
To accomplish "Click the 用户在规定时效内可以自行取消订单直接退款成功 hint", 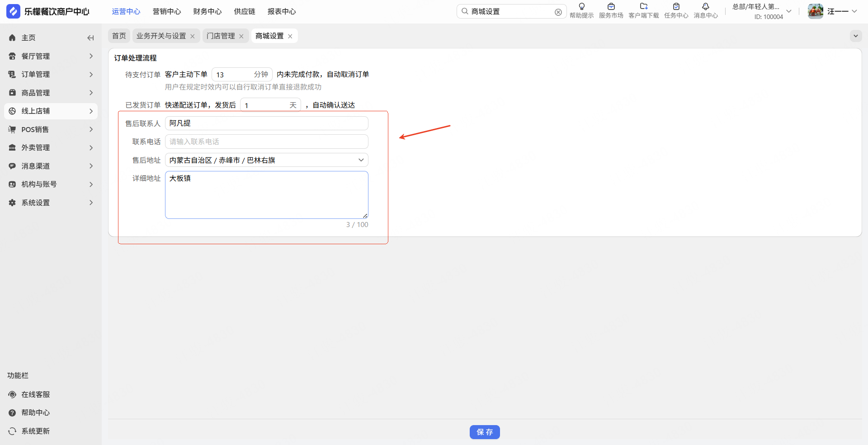I will (x=243, y=87).
